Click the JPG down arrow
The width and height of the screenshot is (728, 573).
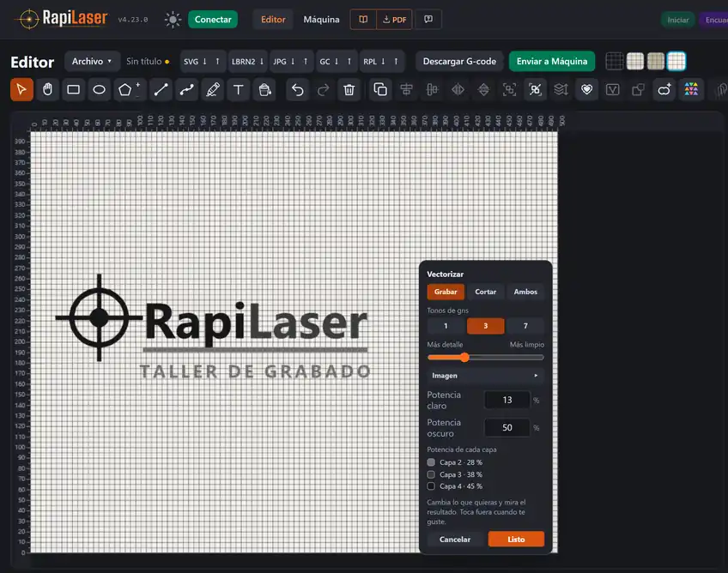pyautogui.click(x=293, y=62)
